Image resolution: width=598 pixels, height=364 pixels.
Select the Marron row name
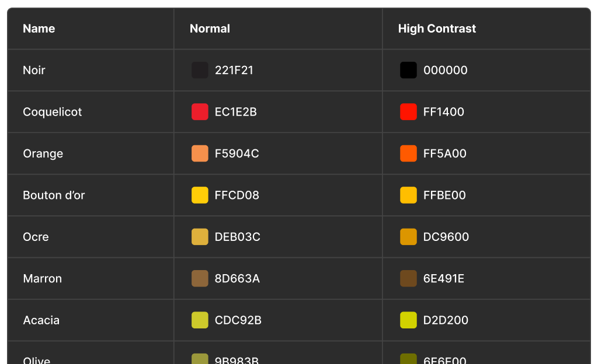tap(43, 278)
